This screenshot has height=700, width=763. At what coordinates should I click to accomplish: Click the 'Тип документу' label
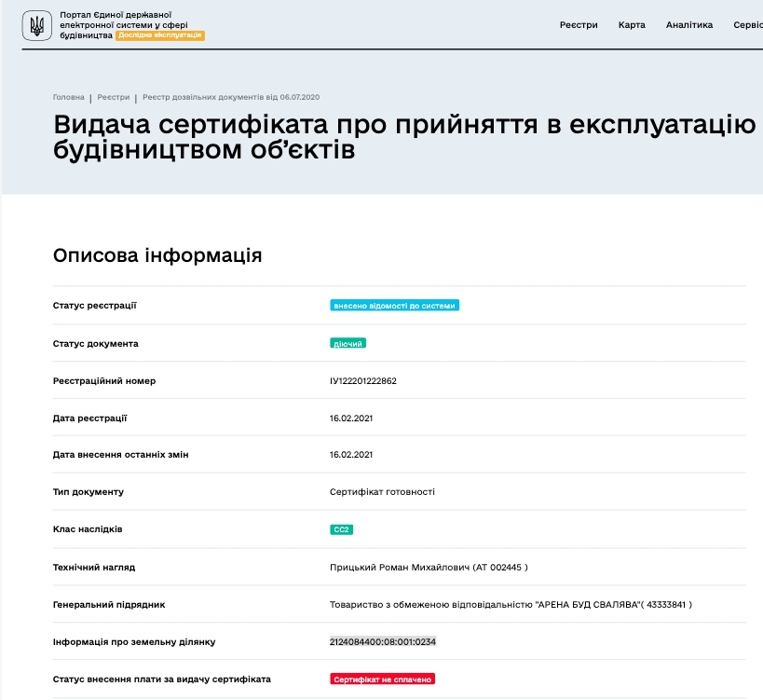point(89,491)
